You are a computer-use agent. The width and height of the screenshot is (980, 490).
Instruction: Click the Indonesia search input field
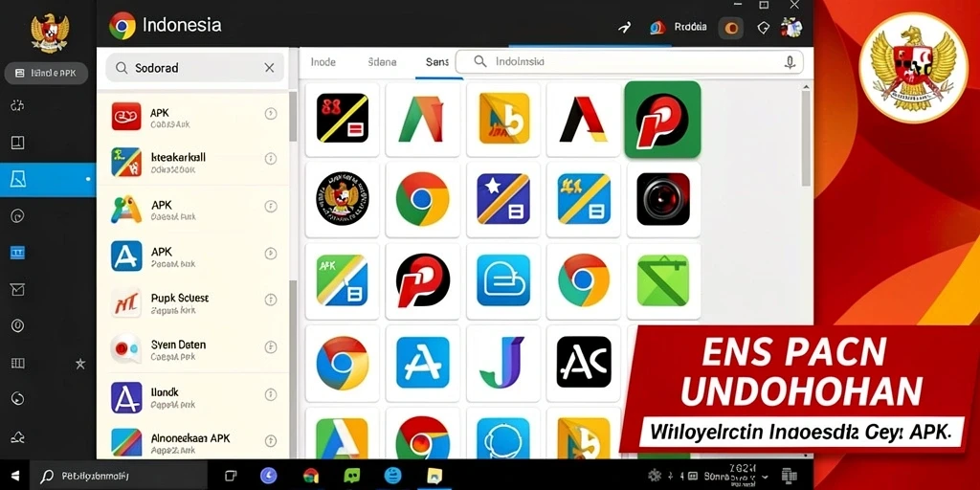[x=630, y=62]
